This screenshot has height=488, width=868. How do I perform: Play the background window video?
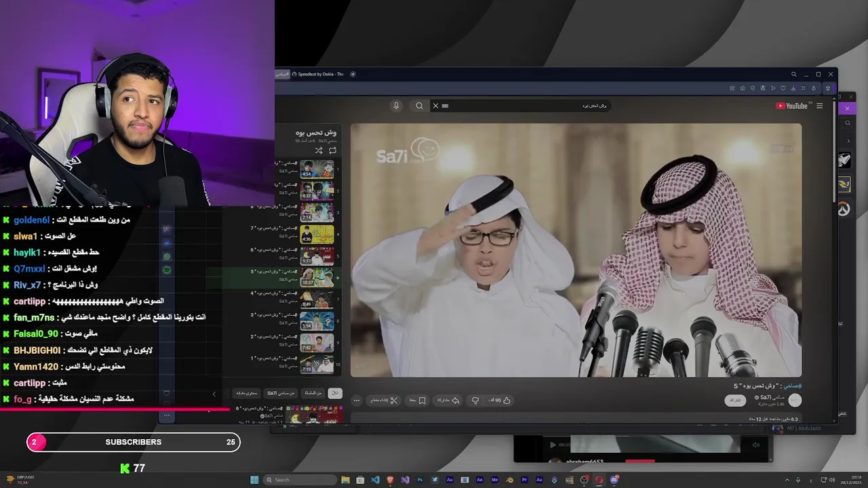(553, 445)
